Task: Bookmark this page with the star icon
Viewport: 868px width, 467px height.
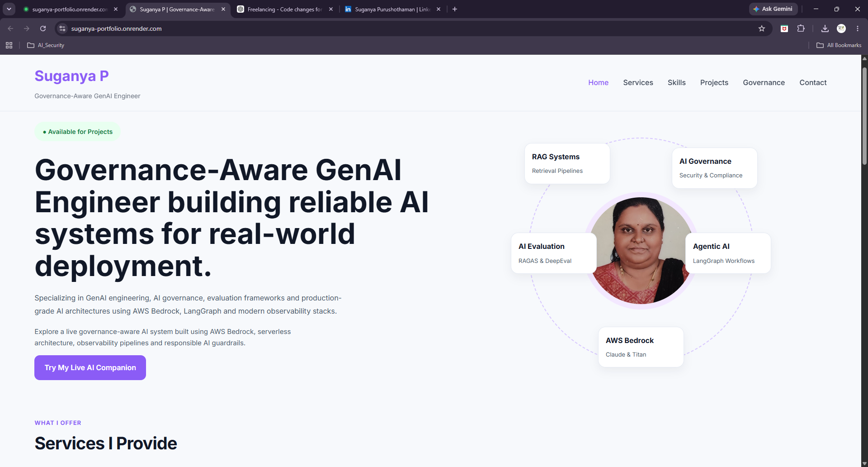Action: click(x=762, y=29)
